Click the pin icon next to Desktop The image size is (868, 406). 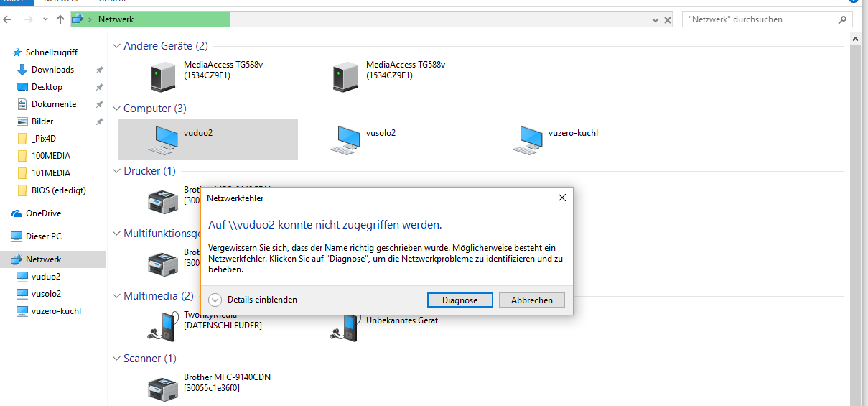tap(100, 87)
